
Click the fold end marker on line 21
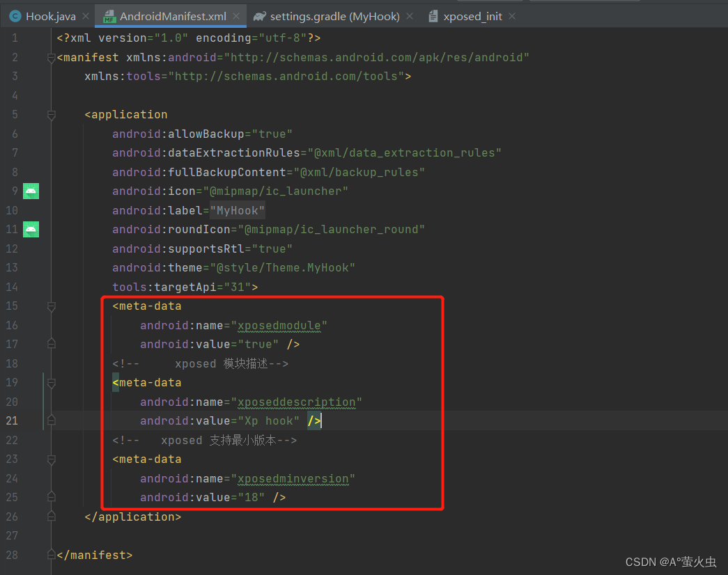point(52,420)
